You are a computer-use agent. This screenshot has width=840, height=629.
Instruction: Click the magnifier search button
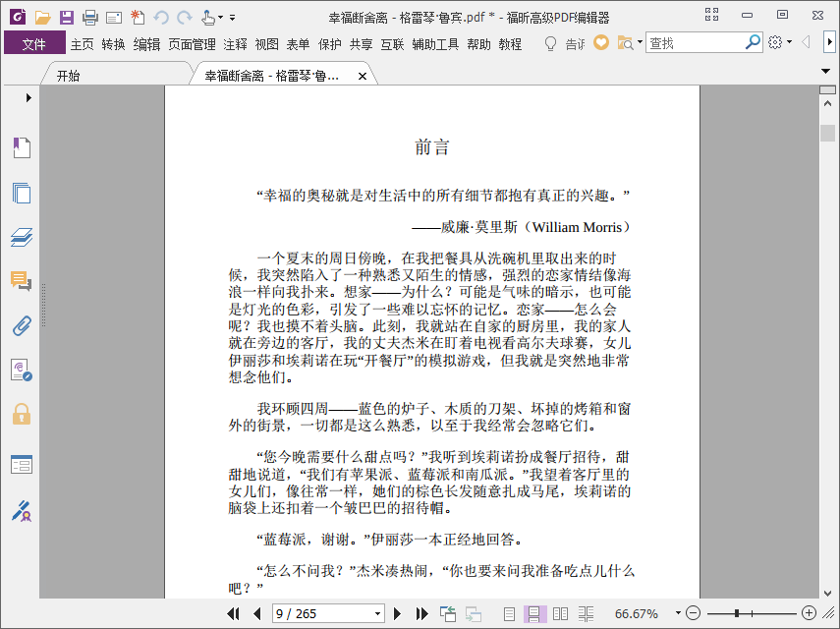click(753, 42)
